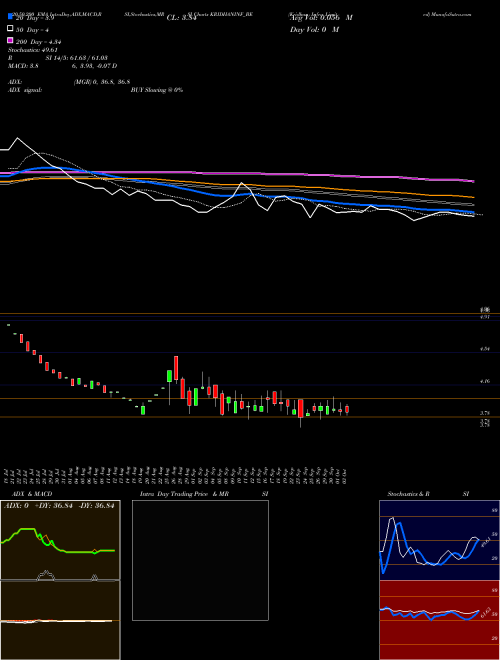
Task: Click the 'Stochastics: 49.61' readout
Action: [33, 50]
